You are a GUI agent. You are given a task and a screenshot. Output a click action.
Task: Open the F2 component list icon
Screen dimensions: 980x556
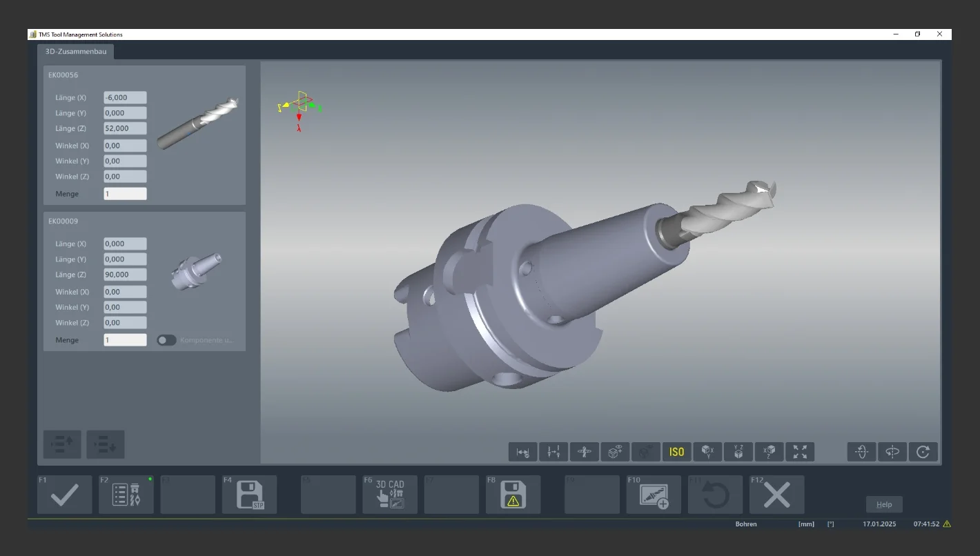[x=126, y=495]
